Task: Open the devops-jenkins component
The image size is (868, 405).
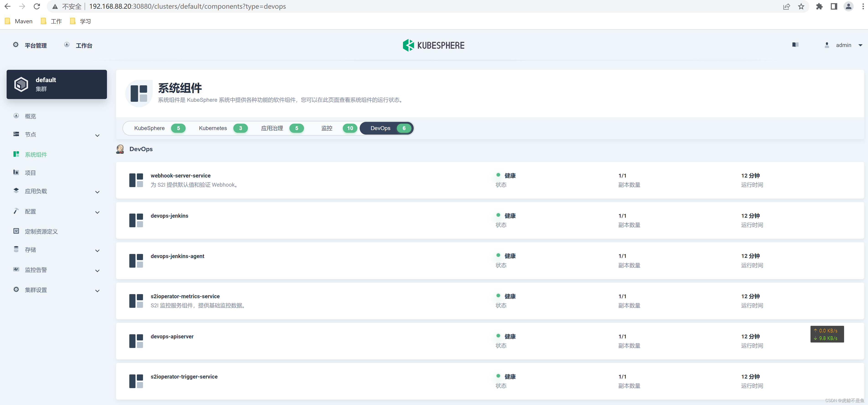Action: point(490,220)
